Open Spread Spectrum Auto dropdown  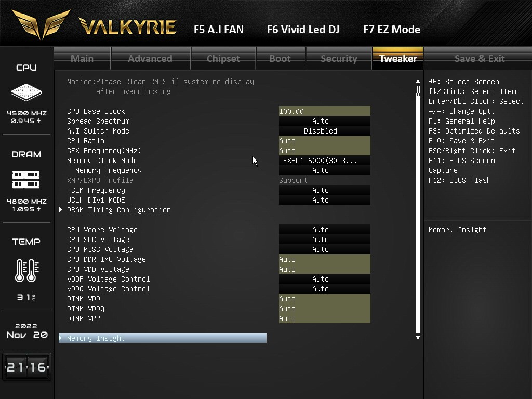point(325,121)
